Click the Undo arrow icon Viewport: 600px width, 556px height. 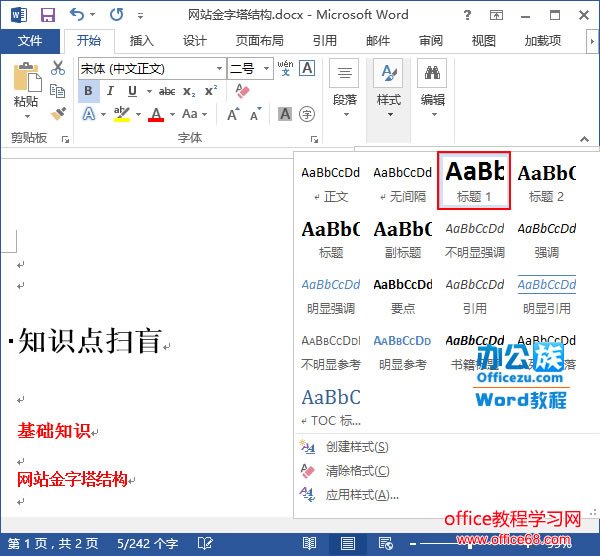click(77, 15)
